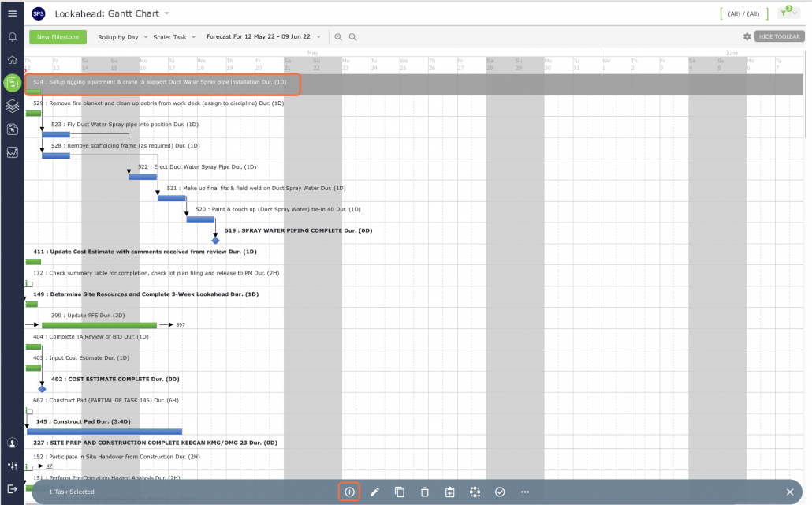Click the blue bar for task 521

tap(171, 198)
